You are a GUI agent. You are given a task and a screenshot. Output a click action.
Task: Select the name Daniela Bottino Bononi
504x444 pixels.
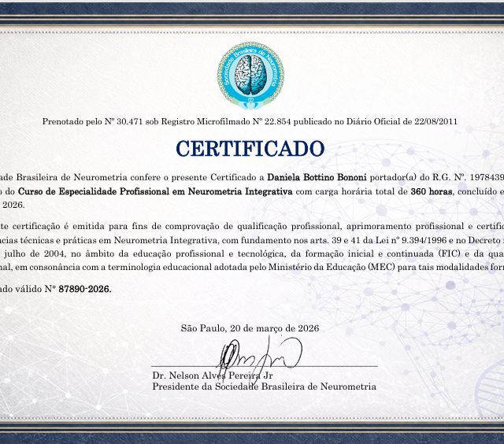[x=317, y=177]
